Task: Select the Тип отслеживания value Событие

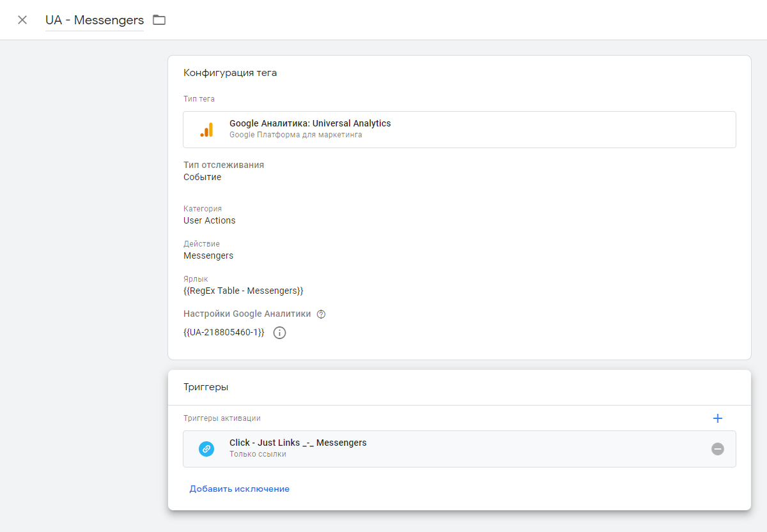Action: (203, 177)
